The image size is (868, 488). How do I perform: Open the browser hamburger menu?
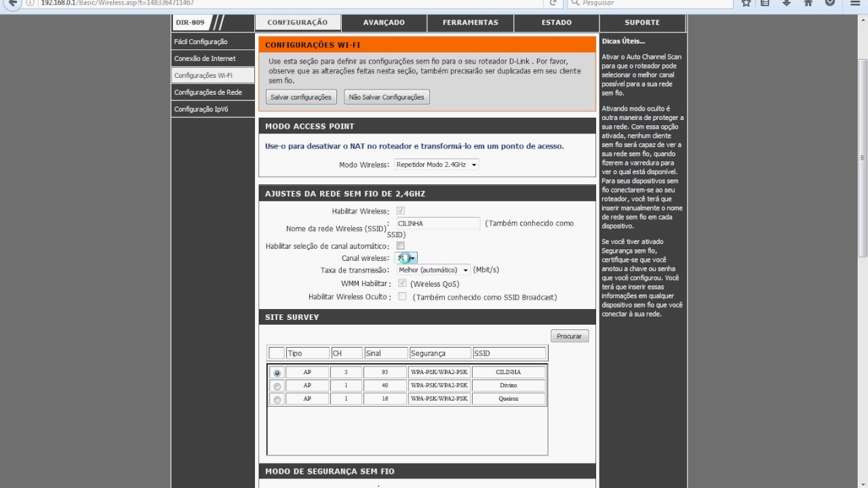coord(854,3)
